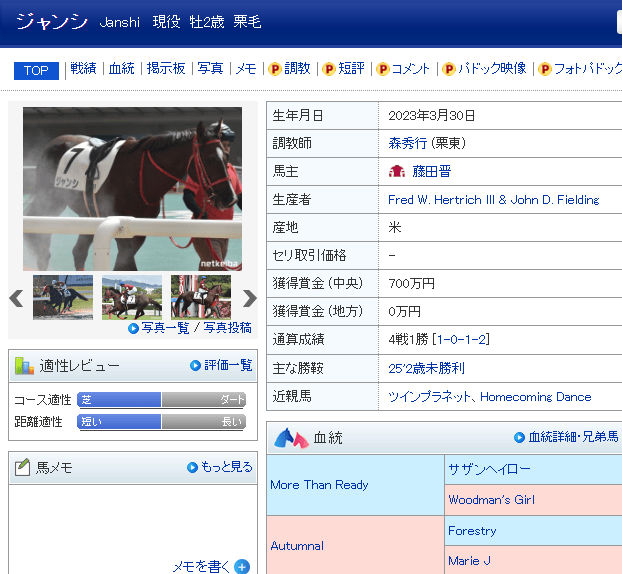The image size is (622, 574).
Task: Open the もっと見る memo link
Action: [x=227, y=467]
